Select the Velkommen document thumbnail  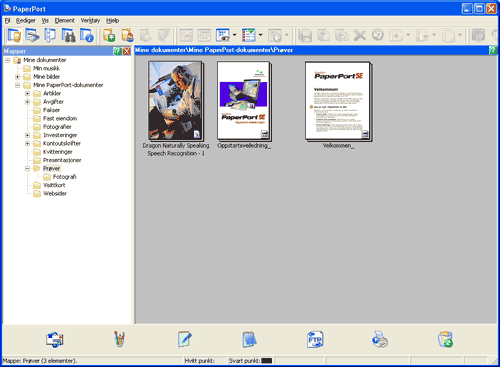pyautogui.click(x=338, y=101)
